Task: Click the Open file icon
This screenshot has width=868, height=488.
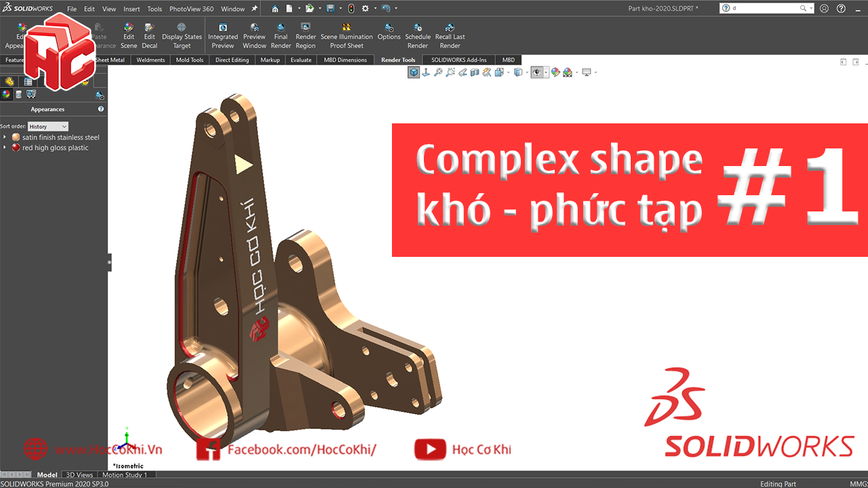Action: (309, 9)
